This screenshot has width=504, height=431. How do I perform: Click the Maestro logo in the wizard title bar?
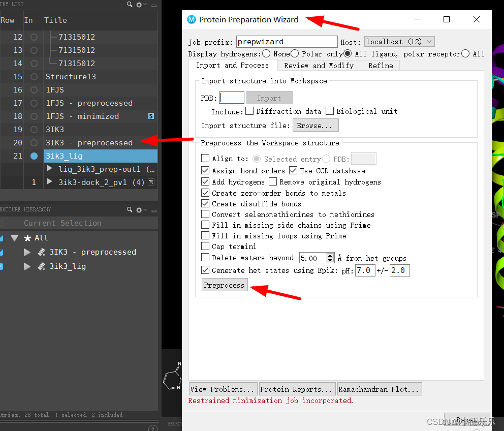coord(192,20)
